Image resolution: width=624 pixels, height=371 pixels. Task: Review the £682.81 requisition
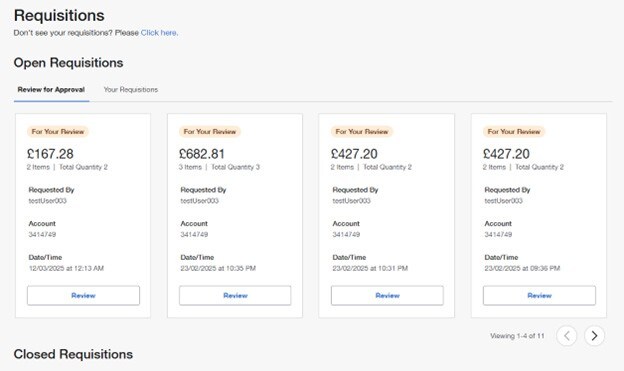click(235, 295)
